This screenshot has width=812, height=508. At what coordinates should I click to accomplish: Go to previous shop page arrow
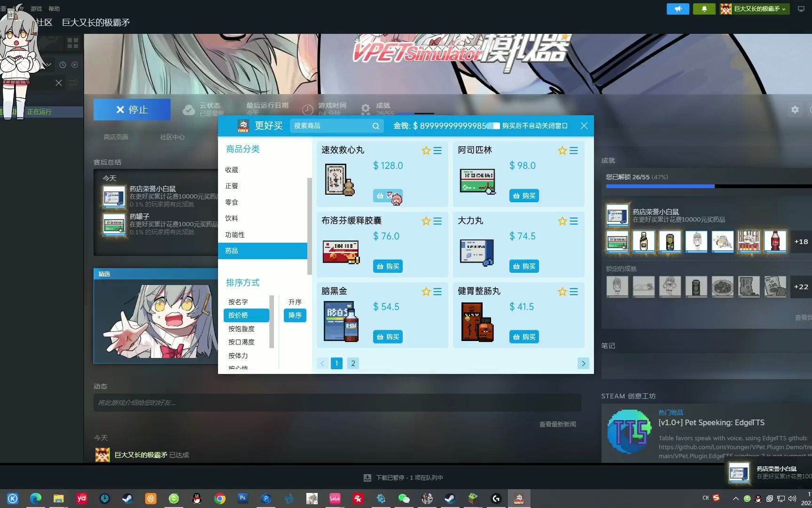(322, 363)
